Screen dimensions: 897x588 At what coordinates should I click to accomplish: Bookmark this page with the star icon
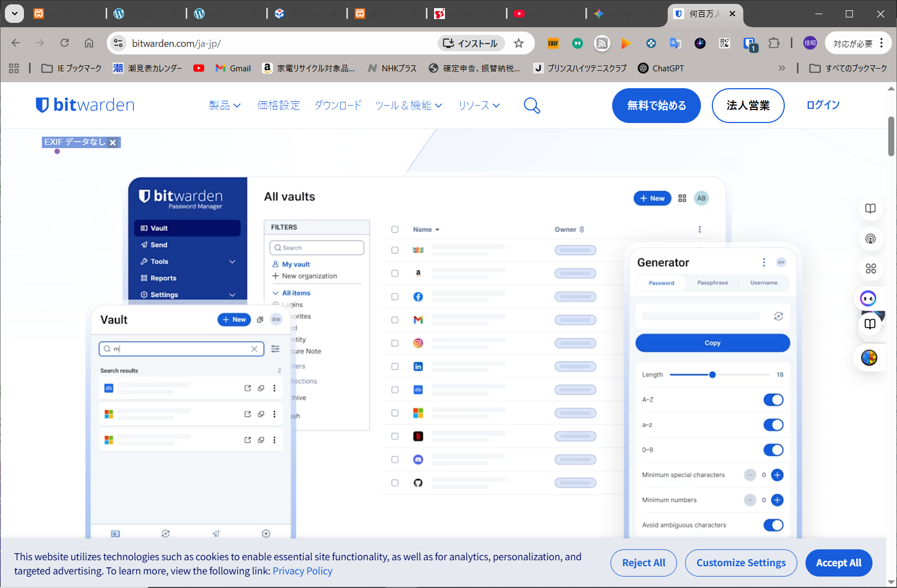pyautogui.click(x=518, y=44)
